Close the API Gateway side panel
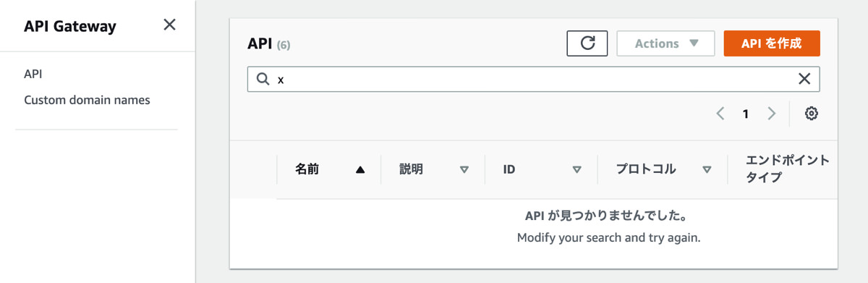The height and width of the screenshot is (283, 868). tap(169, 25)
